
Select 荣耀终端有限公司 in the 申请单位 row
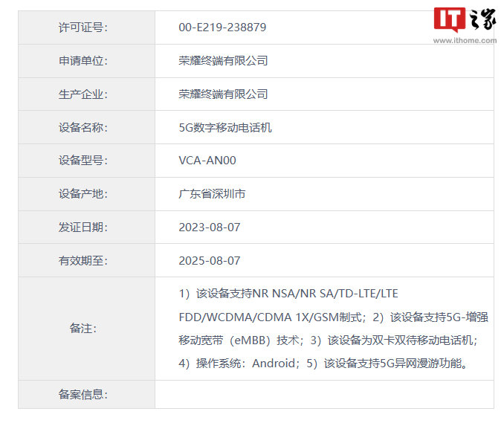(x=224, y=61)
